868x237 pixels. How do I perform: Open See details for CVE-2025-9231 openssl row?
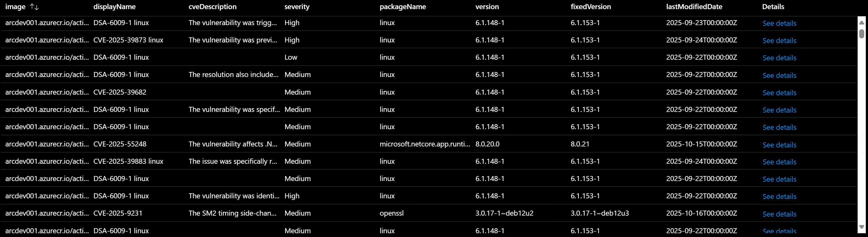coord(779,214)
